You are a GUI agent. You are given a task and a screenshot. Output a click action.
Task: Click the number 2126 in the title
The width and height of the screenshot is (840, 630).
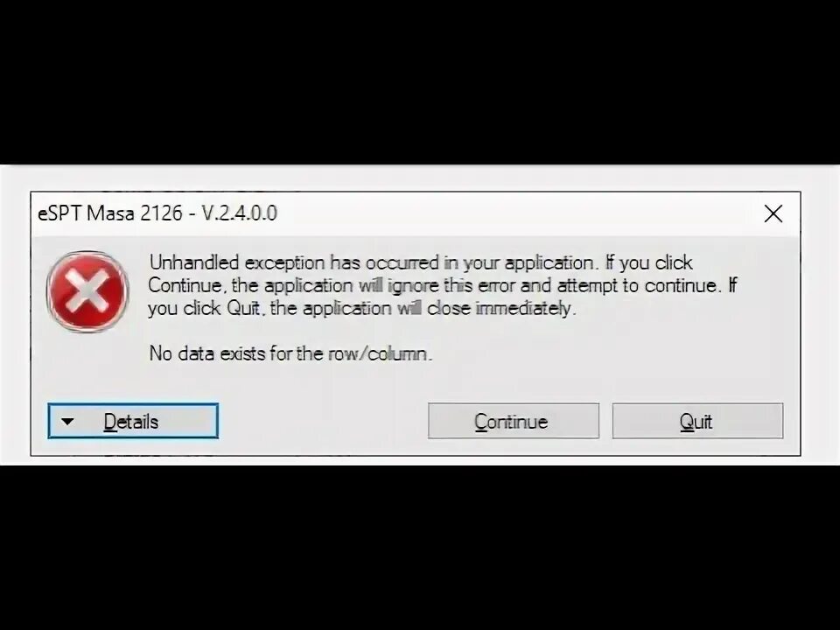[x=161, y=213]
